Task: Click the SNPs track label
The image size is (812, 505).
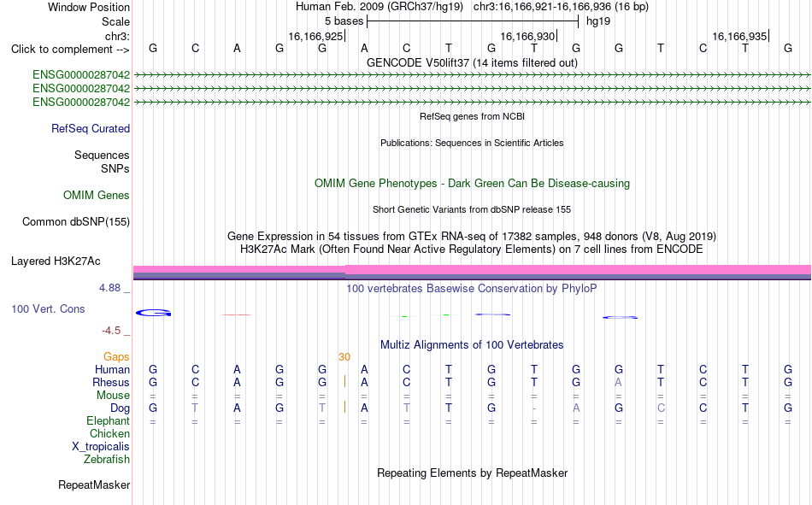Action: click(115, 169)
